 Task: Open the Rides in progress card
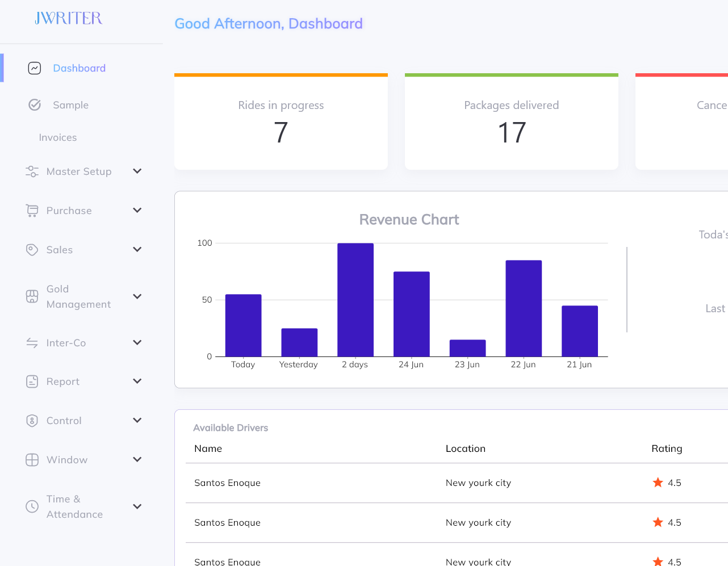pyautogui.click(x=281, y=122)
